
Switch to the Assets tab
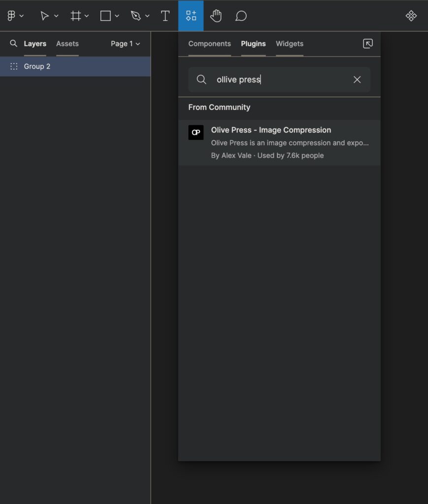point(67,43)
